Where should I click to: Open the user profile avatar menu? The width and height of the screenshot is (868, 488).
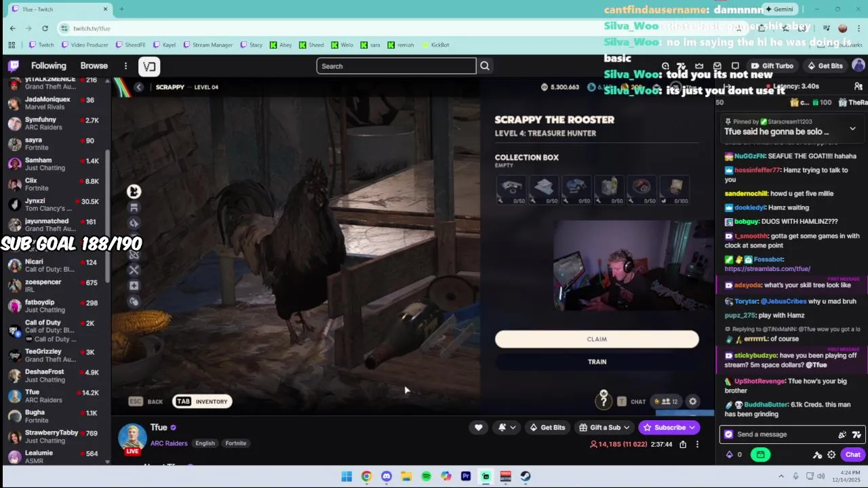(x=858, y=66)
